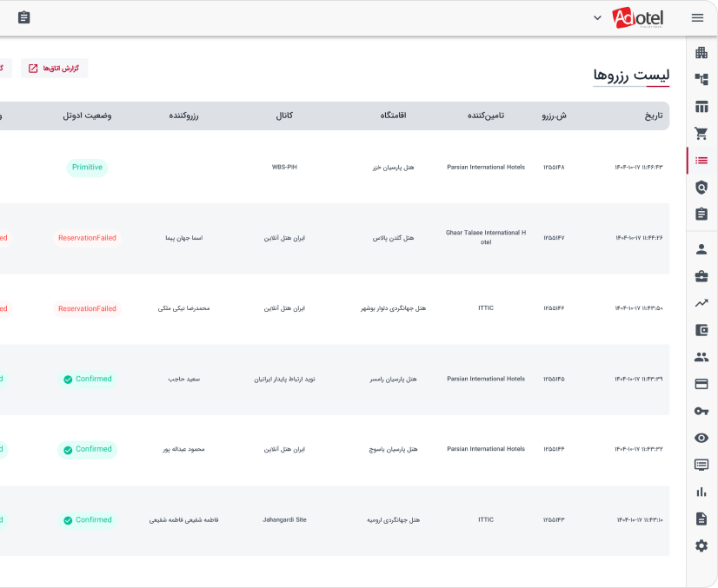This screenshot has height=588, width=718.
Task: Sort by تاریخ column header
Action: pos(653,116)
